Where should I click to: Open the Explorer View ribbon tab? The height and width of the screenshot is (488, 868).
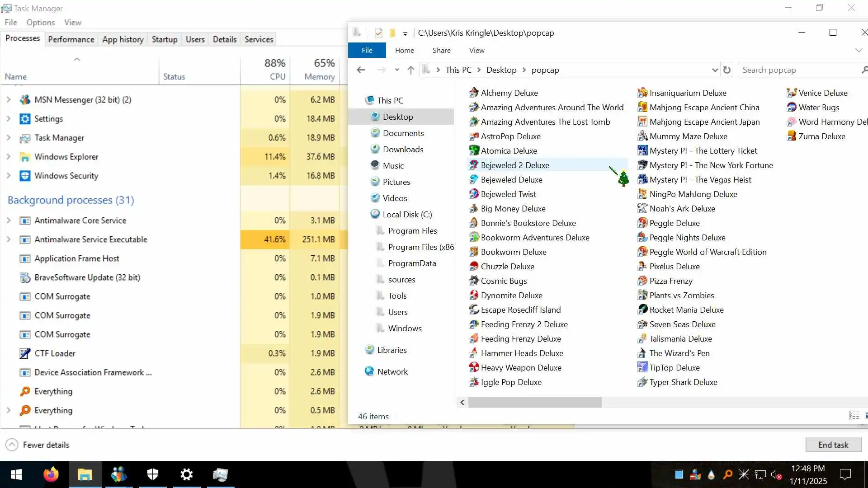(x=476, y=50)
